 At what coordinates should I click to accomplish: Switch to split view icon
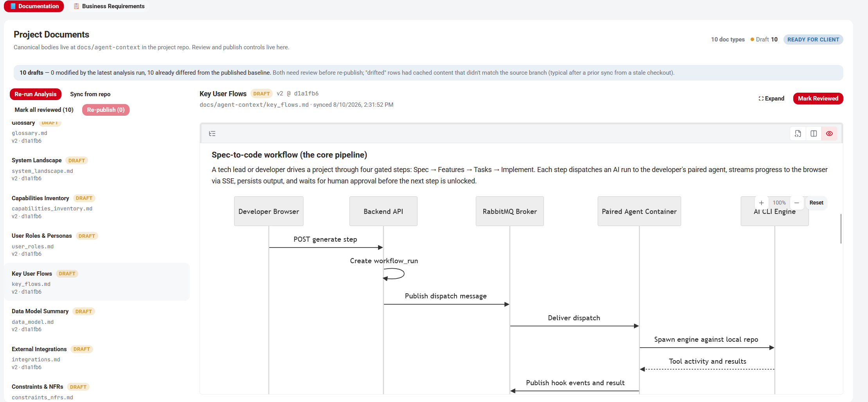pyautogui.click(x=814, y=134)
